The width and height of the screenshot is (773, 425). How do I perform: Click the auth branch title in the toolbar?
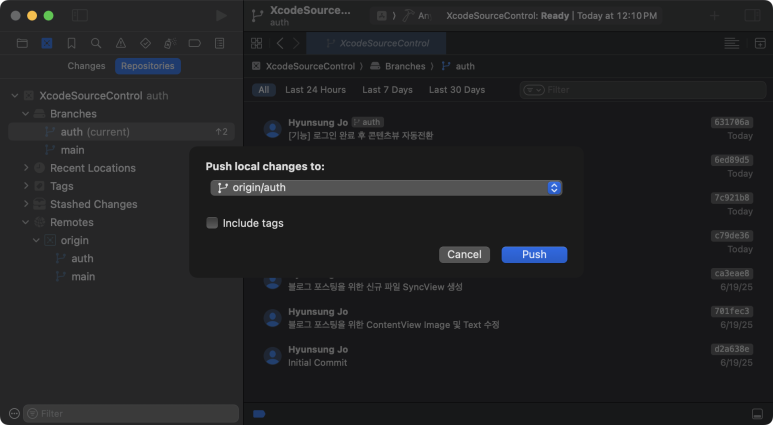[x=280, y=23]
